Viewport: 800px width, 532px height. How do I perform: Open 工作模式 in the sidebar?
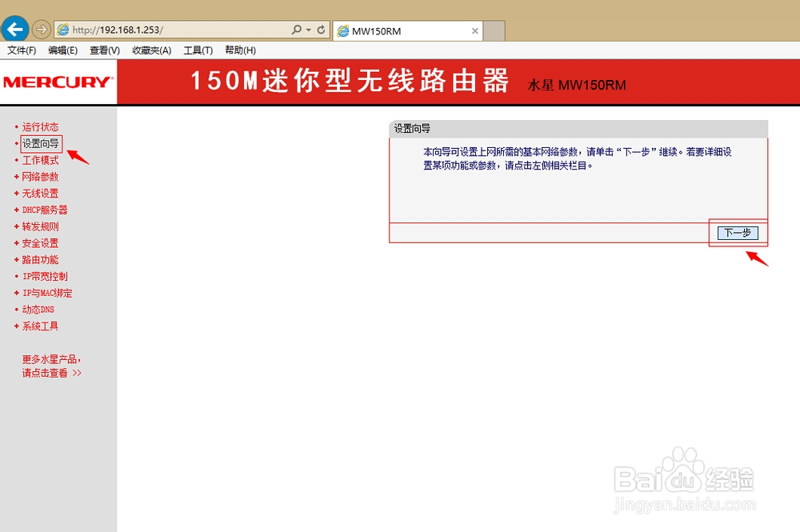[40, 160]
